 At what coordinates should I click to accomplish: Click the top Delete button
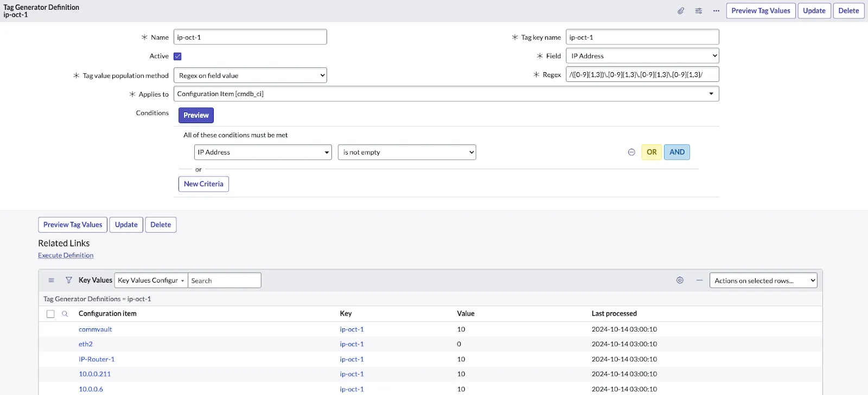click(848, 11)
